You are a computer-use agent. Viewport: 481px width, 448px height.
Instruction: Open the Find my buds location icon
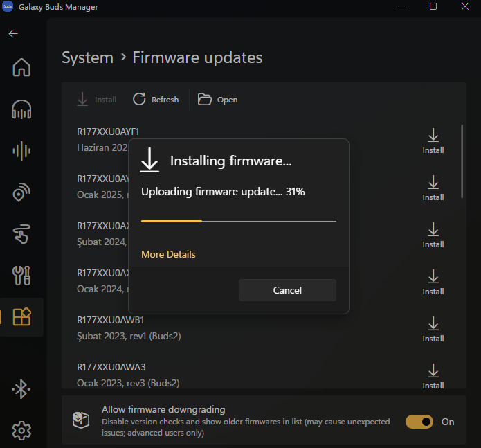pos(21,192)
